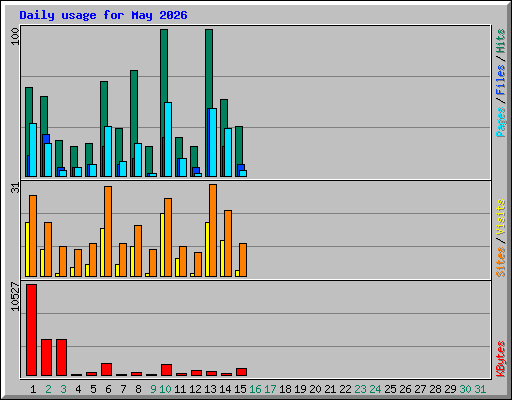Click the tall red KBytes bar for day 1
512x400 pixels.
(x=31, y=330)
